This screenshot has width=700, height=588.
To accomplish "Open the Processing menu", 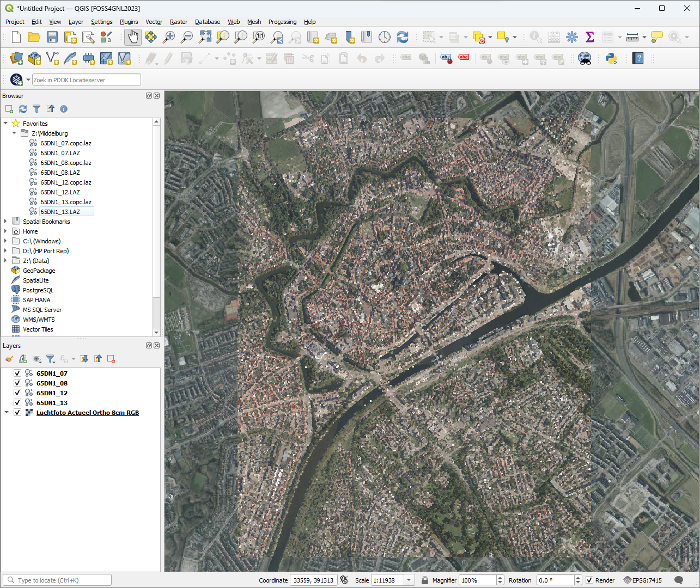I will coord(282,22).
